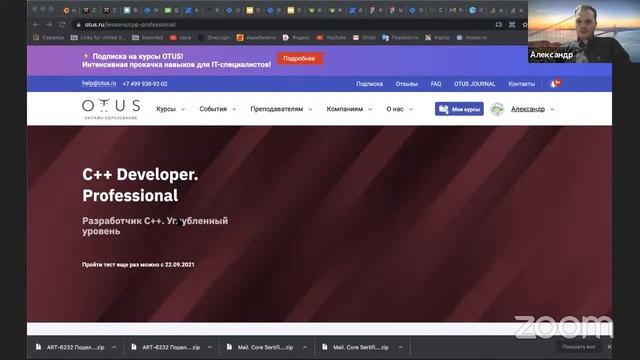Open options chevron for second ART-6232 zip download
The width and height of the screenshot is (640, 360).
[210, 347]
